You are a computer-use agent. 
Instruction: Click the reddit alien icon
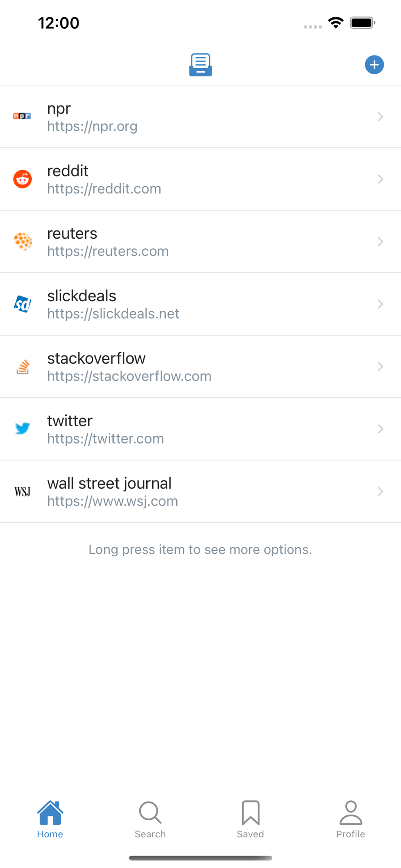click(x=23, y=179)
